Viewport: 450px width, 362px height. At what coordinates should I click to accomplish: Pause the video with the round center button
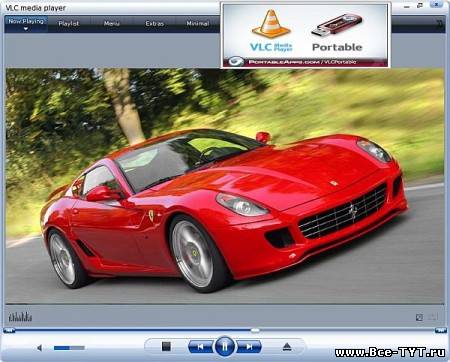point(224,346)
